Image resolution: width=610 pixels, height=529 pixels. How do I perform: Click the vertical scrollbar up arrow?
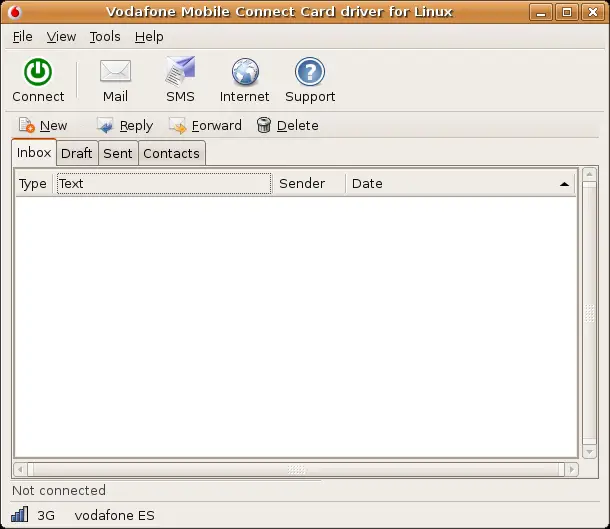pyautogui.click(x=589, y=174)
